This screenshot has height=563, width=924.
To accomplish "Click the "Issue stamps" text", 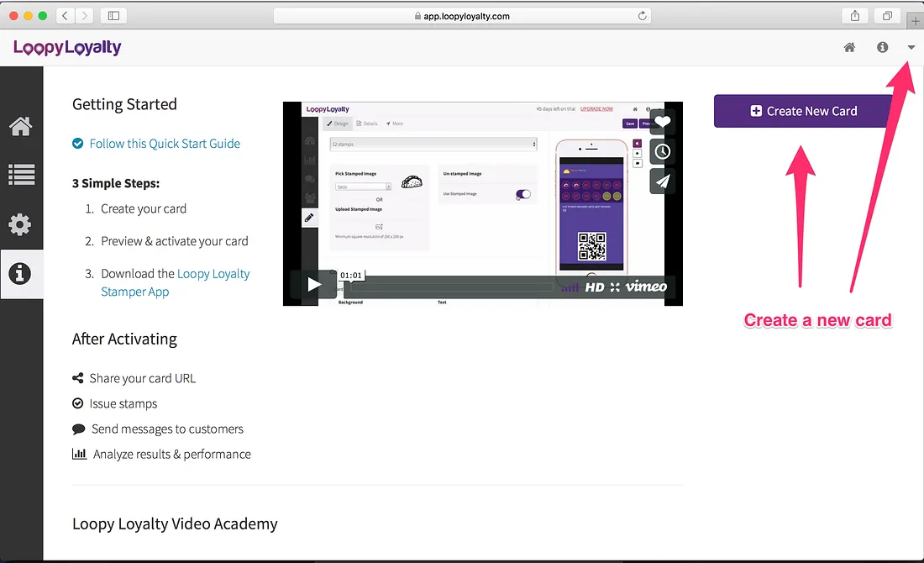I will [123, 404].
